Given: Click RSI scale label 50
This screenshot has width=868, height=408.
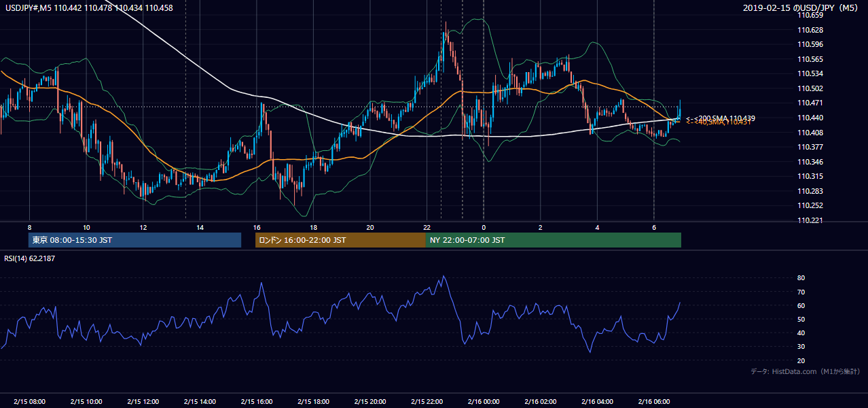Looking at the screenshot, I should (x=801, y=319).
